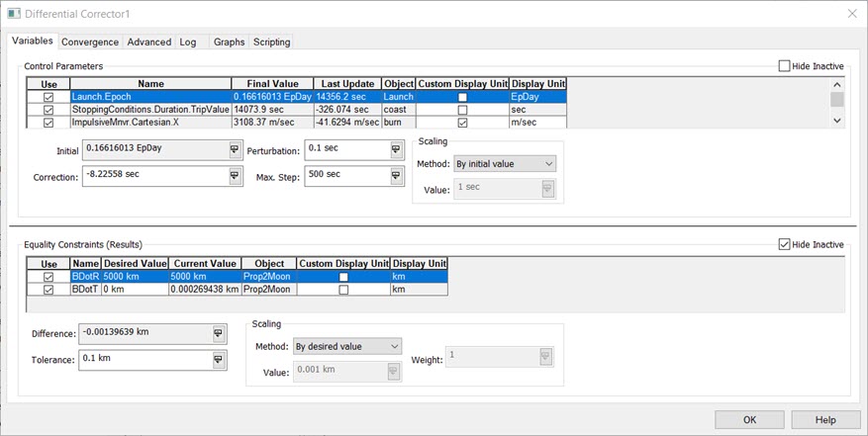This screenshot has height=436, width=868.
Task: Click the unit icon beside Difference field
Action: (x=219, y=334)
